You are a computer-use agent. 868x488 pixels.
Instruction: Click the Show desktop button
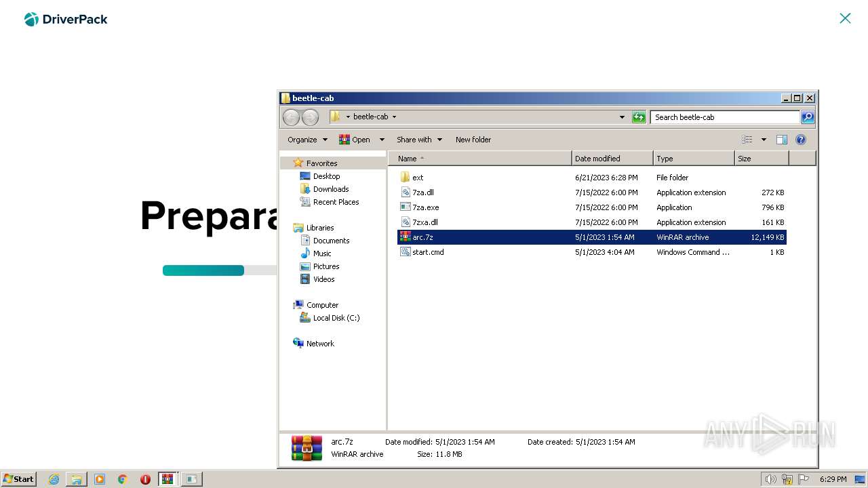[860, 479]
